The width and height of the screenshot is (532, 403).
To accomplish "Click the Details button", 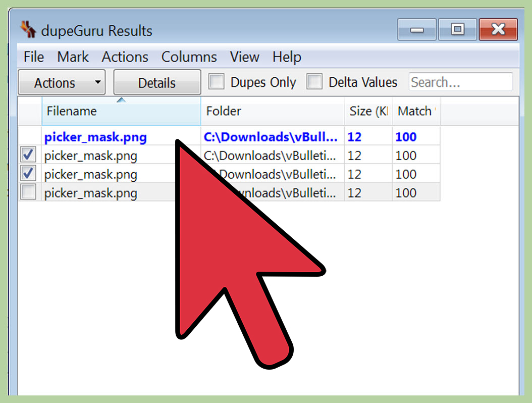I will click(156, 82).
